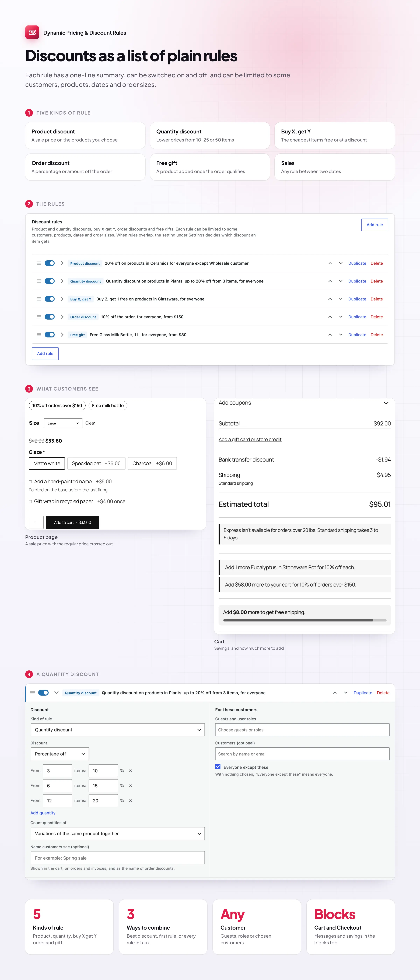Move the Product discount rule up

[x=330, y=263]
